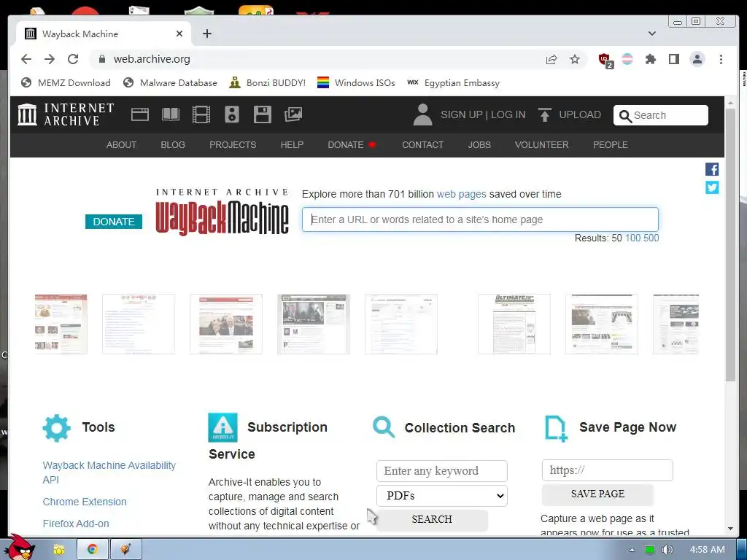This screenshot has height=560, width=747.
Task: Click the browser forward arrow
Action: (50, 59)
